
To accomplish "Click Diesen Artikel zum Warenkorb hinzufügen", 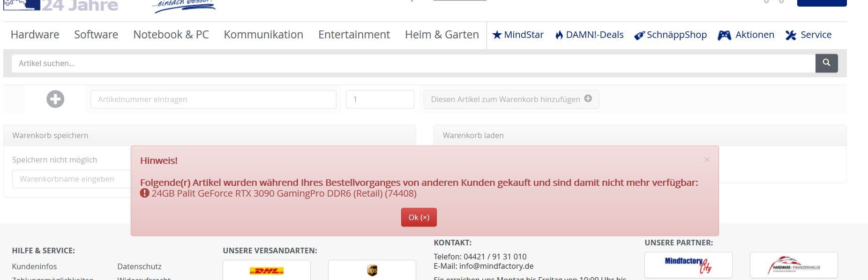I will 511,99.
